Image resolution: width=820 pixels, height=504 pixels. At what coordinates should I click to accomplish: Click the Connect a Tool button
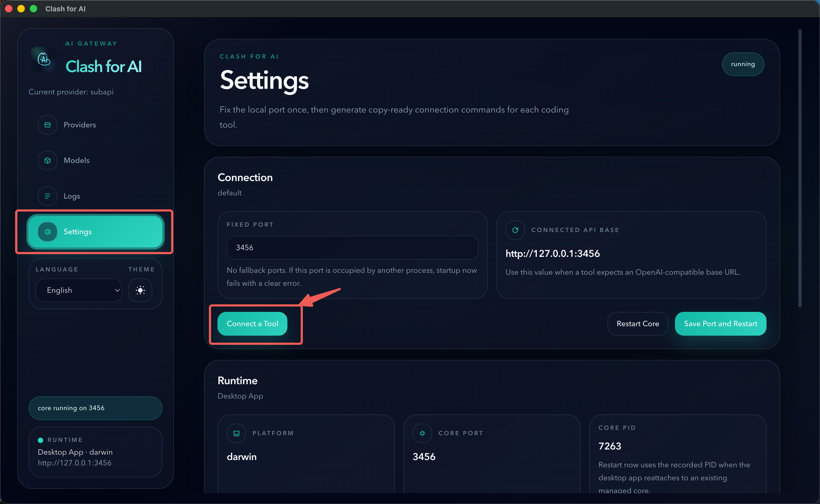(x=252, y=324)
